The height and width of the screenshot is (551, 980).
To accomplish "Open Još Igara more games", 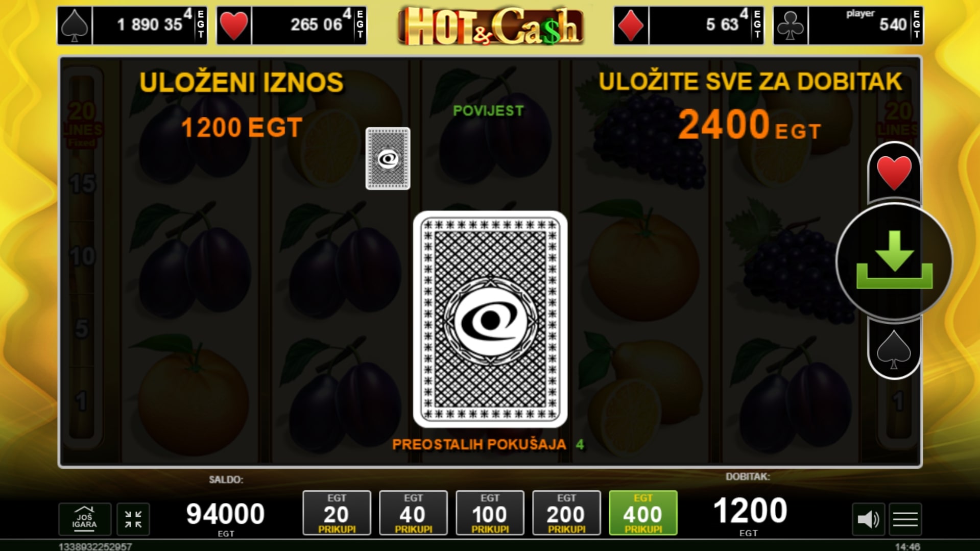I will point(85,519).
